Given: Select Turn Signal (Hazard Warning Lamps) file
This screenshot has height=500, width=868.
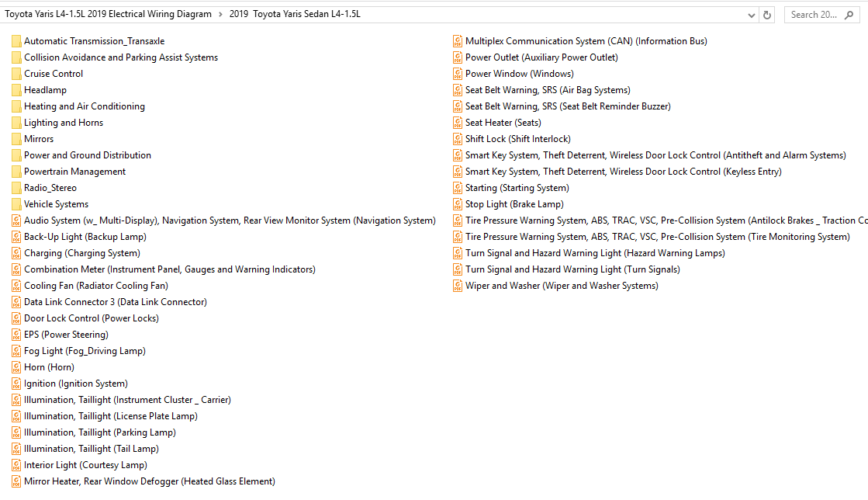Looking at the screenshot, I should tap(595, 253).
